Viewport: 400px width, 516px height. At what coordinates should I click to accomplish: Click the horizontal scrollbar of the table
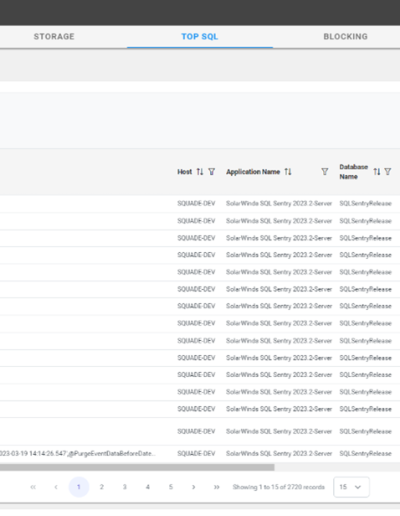point(137,467)
